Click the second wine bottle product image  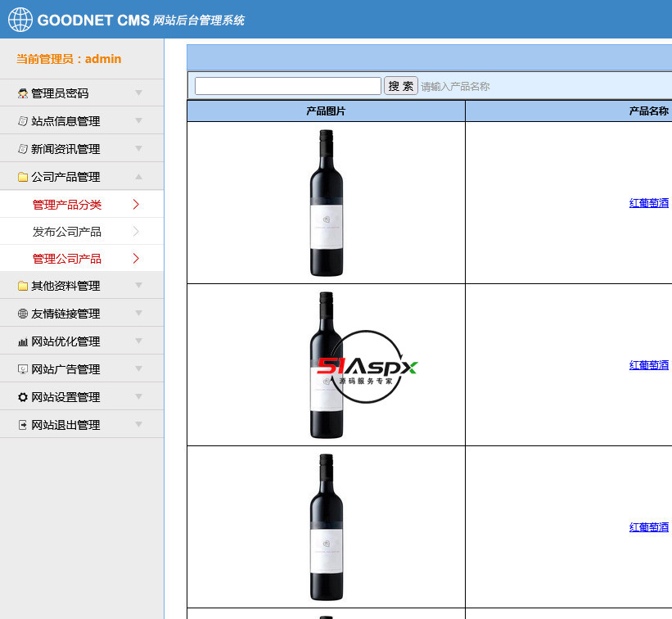[x=325, y=364]
